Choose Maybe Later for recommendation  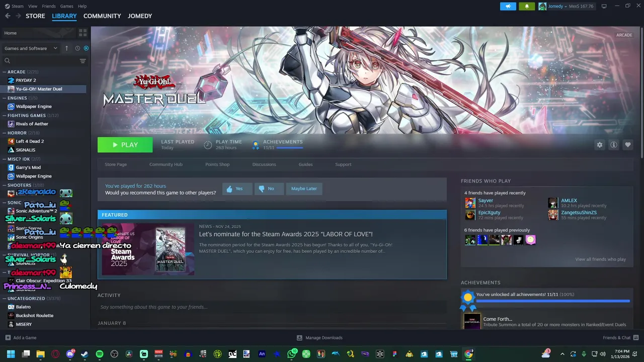(x=304, y=189)
